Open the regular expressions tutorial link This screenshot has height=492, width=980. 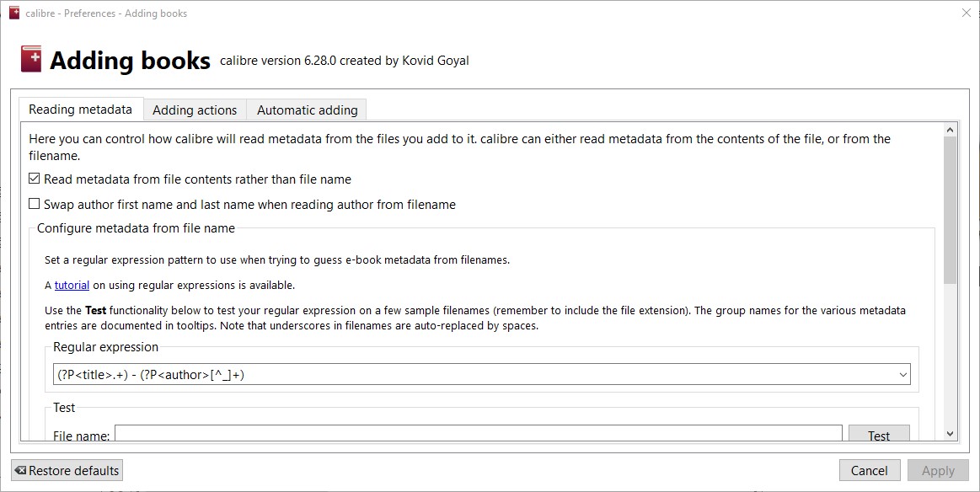click(72, 286)
